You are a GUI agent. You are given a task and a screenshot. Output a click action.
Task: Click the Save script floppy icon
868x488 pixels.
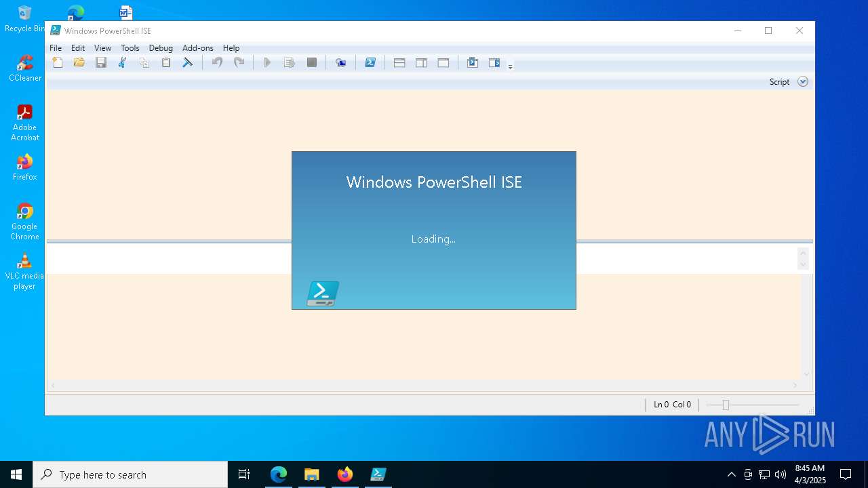[x=101, y=63]
